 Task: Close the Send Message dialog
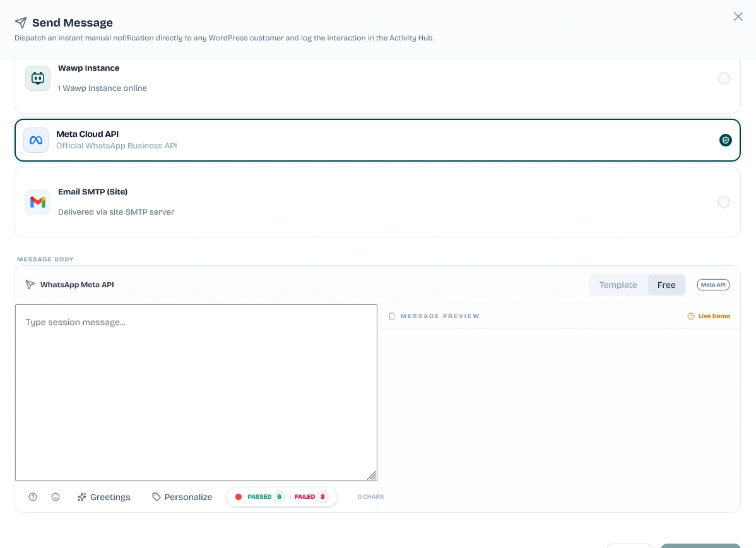(x=738, y=16)
